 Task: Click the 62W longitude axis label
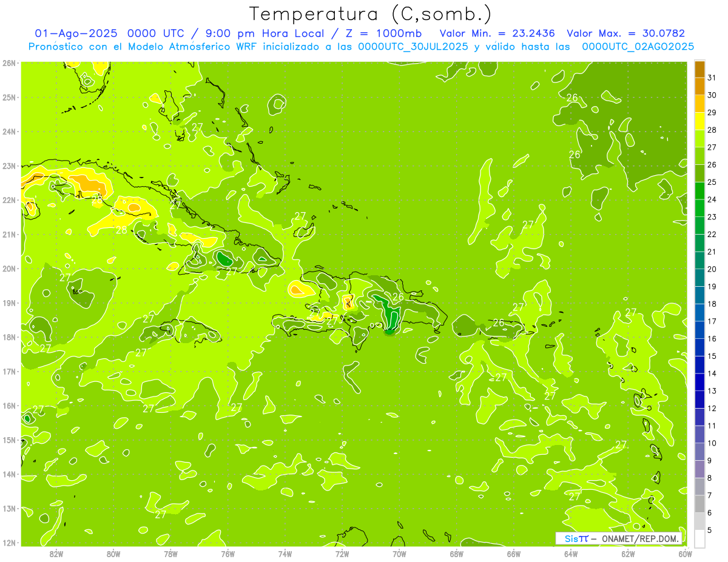point(629,554)
